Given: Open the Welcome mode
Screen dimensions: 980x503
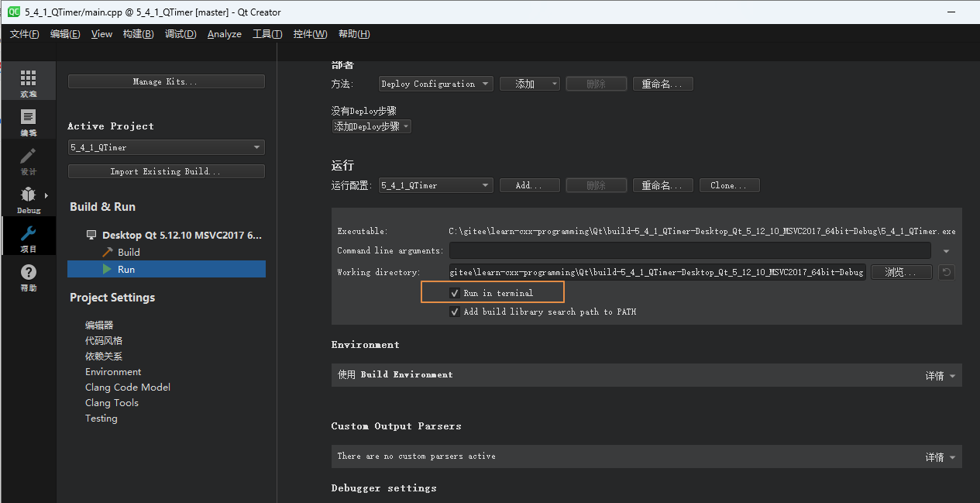Looking at the screenshot, I should click(x=28, y=81).
